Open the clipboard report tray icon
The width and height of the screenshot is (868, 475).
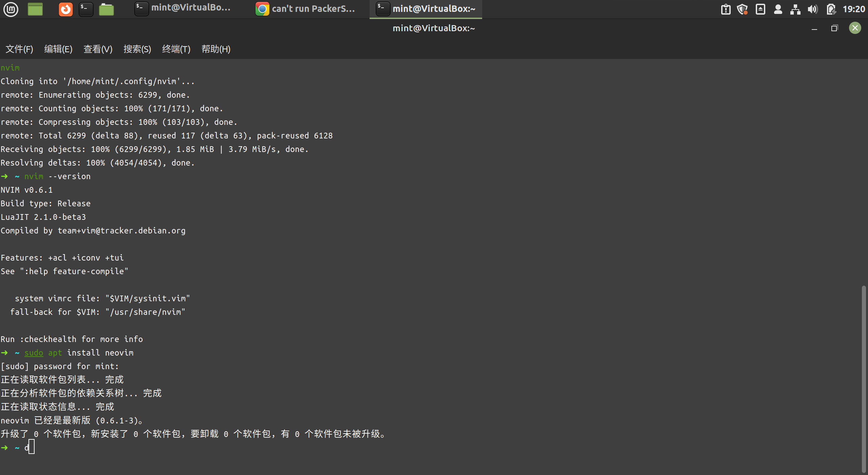pos(726,9)
